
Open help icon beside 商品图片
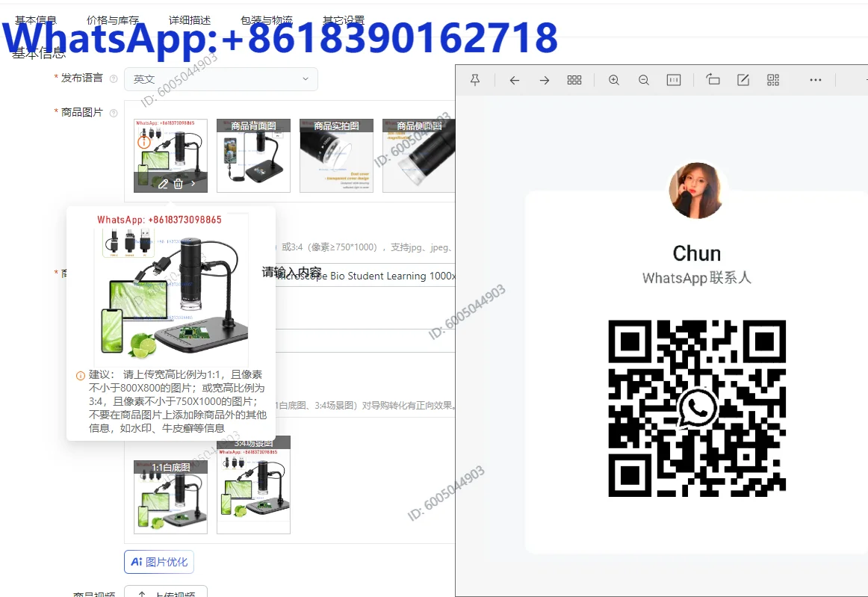[114, 113]
